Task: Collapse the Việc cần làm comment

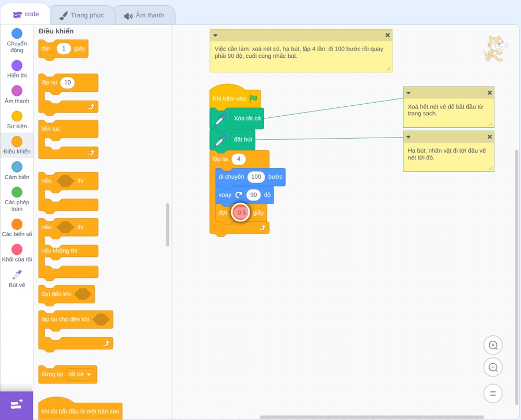Action: click(215, 35)
